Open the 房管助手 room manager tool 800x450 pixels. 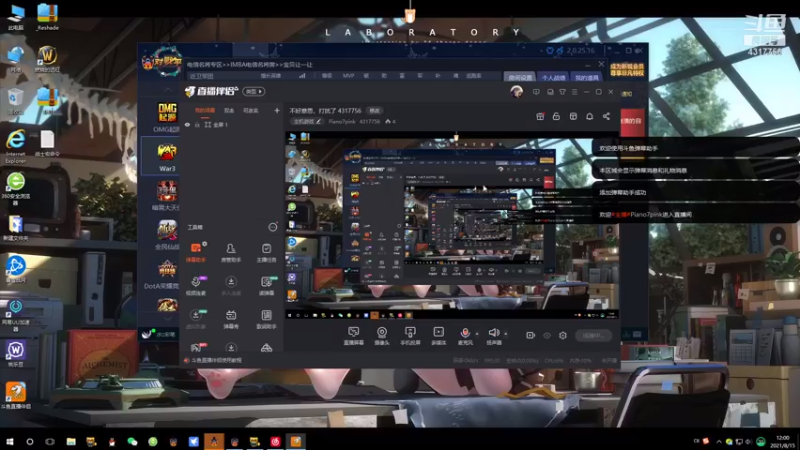(x=231, y=252)
